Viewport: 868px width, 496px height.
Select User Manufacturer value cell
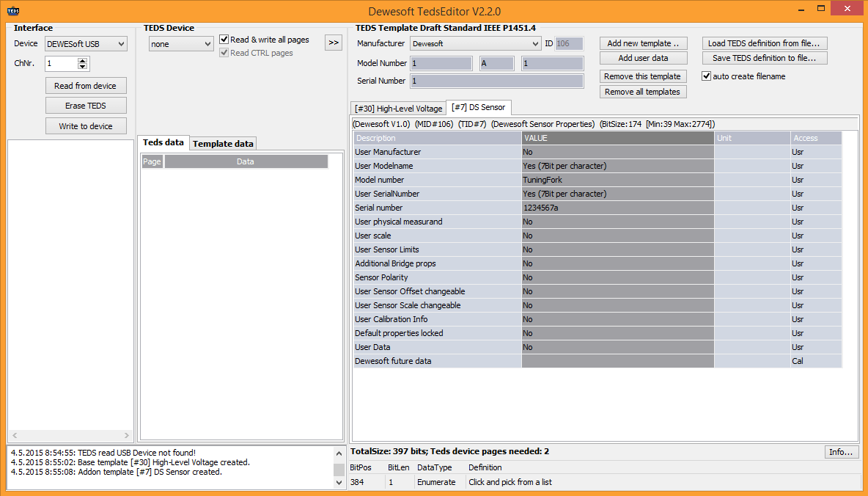618,152
